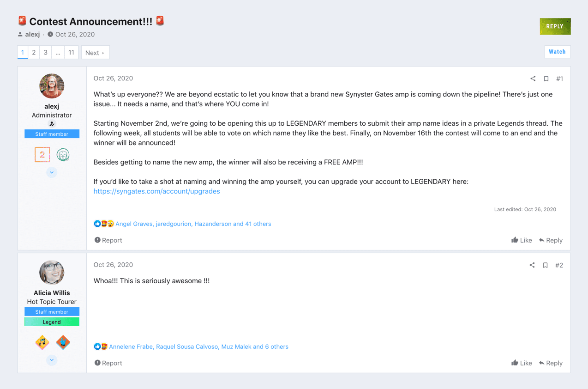Click the orange number 2 badge
The height and width of the screenshot is (389, 588).
click(42, 155)
